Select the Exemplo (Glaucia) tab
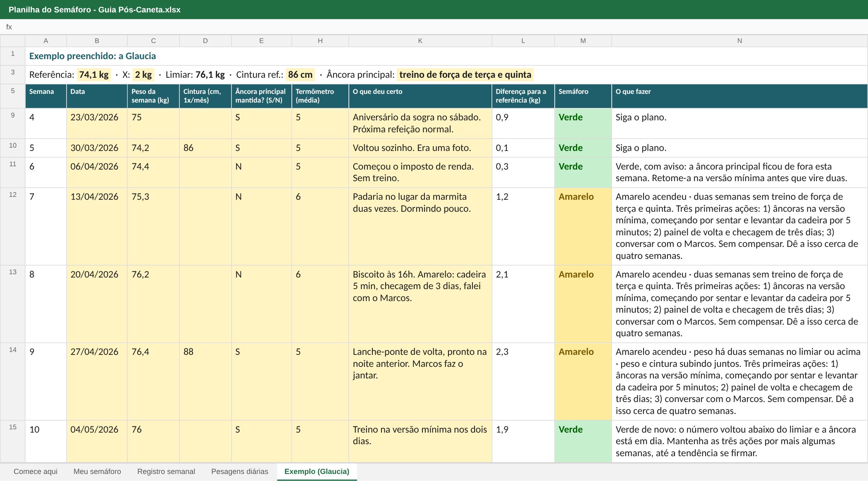 pos(317,471)
